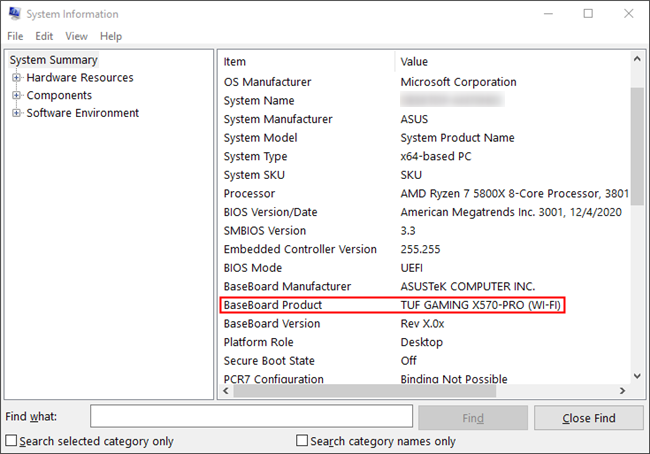Screen dimensions: 650x454
Task: Click the Value column header
Action: click(510, 62)
